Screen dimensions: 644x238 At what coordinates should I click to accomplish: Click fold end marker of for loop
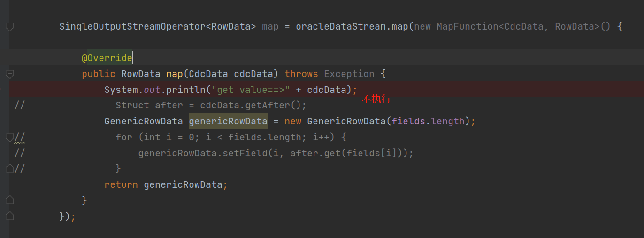tap(9, 169)
